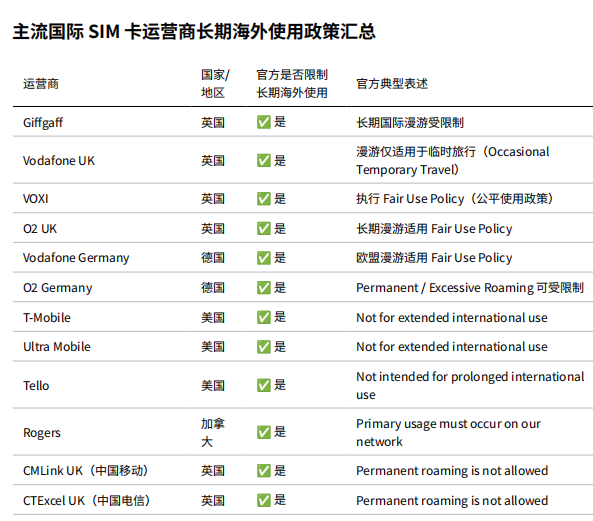Click the green checkmark in Ultra Mobile row

click(264, 347)
